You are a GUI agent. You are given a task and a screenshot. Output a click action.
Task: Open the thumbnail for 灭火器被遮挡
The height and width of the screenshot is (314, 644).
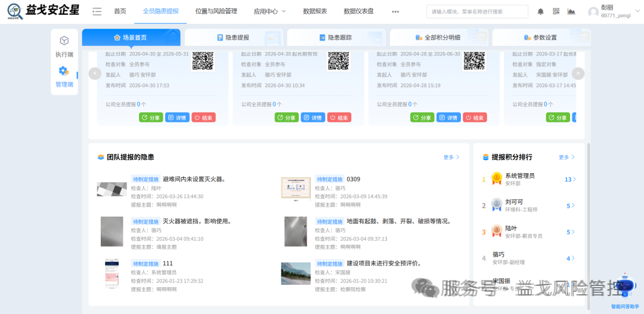pos(112,232)
